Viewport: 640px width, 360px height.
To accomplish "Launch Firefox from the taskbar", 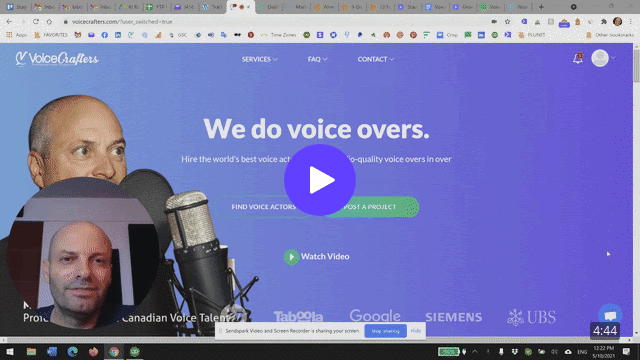I will point(93,351).
